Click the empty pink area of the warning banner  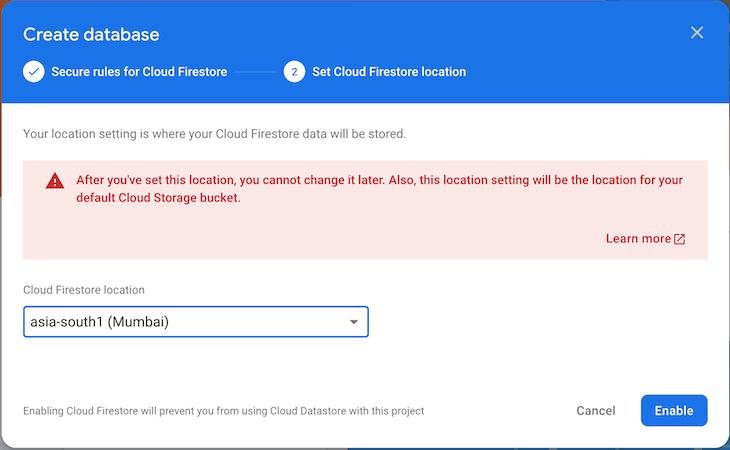[x=326, y=233]
